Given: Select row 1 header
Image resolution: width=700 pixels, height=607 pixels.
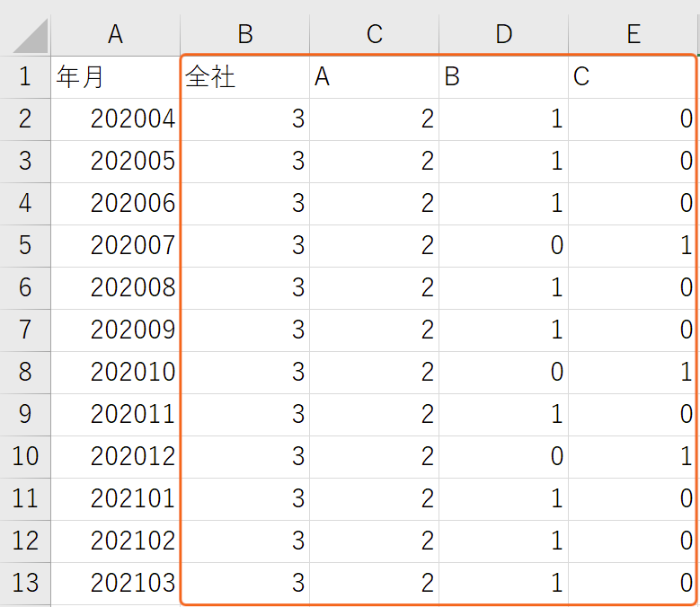Looking at the screenshot, I should [25, 77].
